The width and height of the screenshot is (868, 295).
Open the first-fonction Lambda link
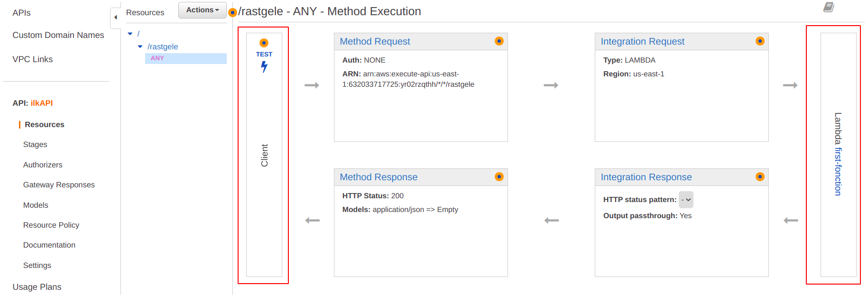click(x=838, y=171)
